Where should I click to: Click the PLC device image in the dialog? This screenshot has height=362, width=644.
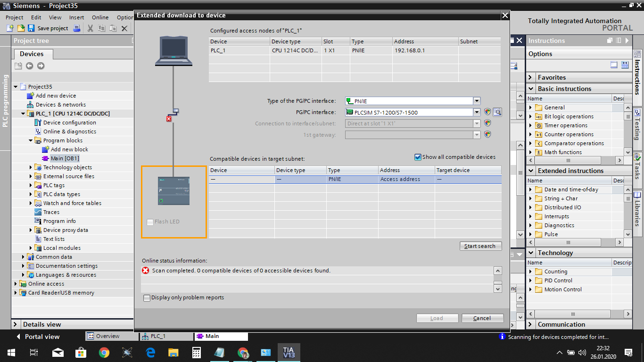tap(173, 190)
